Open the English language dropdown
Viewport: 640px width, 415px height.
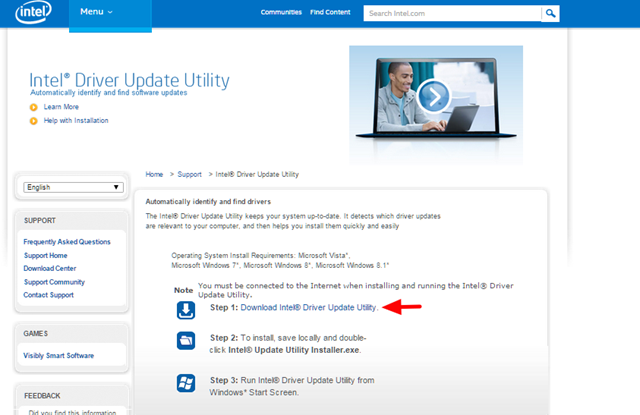point(73,187)
